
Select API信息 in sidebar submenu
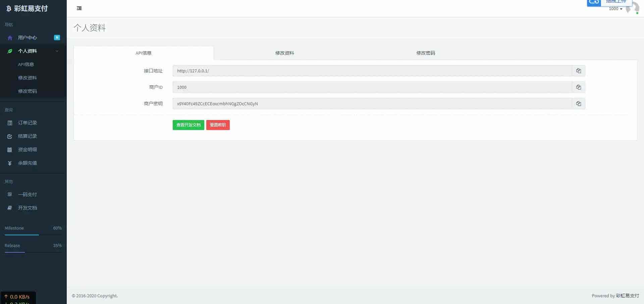click(26, 64)
